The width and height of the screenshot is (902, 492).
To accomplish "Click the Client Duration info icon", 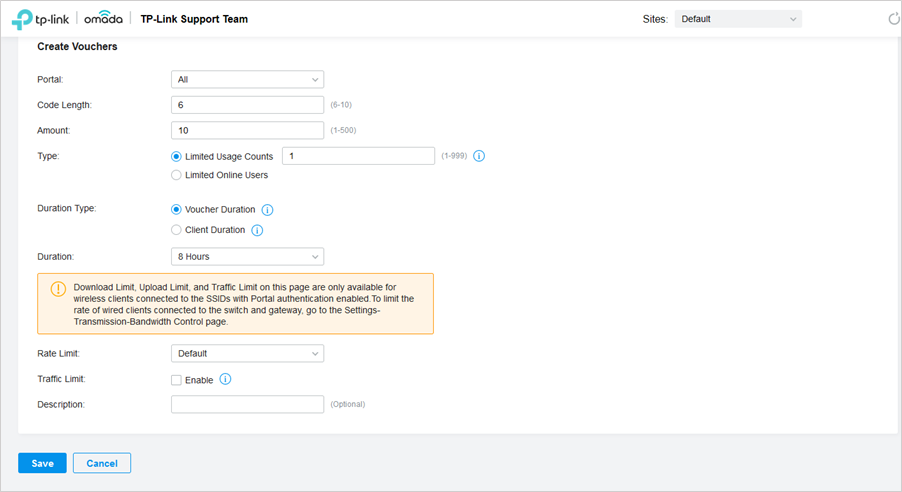I will click(x=257, y=230).
